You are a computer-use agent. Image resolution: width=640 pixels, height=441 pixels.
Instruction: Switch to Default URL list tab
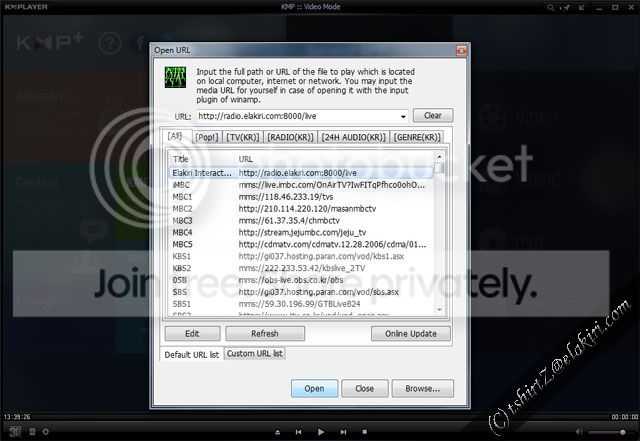[x=192, y=355]
